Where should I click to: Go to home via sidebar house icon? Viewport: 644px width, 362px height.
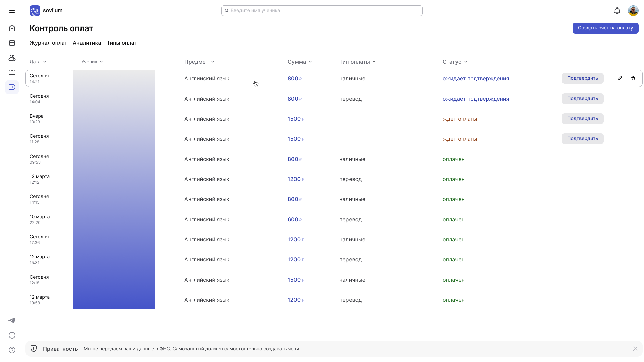point(12,28)
